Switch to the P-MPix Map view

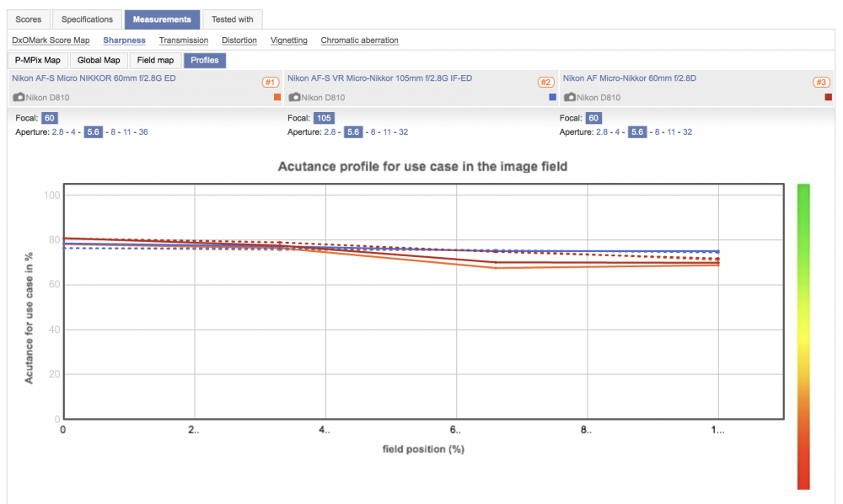click(x=38, y=60)
